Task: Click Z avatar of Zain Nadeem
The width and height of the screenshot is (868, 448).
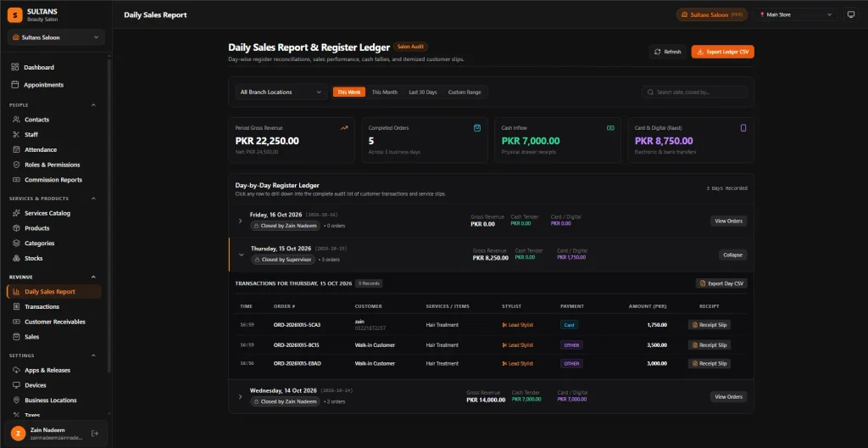Action: point(19,433)
